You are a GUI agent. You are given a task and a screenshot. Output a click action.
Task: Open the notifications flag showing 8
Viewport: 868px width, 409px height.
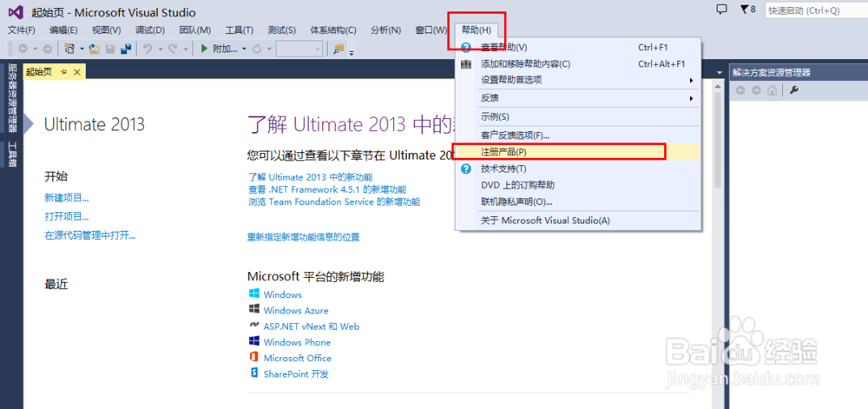(x=747, y=10)
